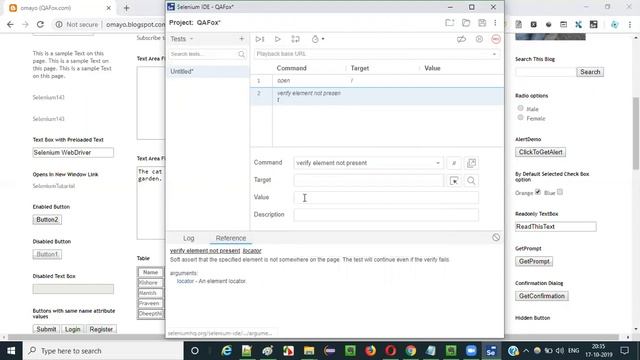
Task: Click the Register button
Action: [101, 329]
